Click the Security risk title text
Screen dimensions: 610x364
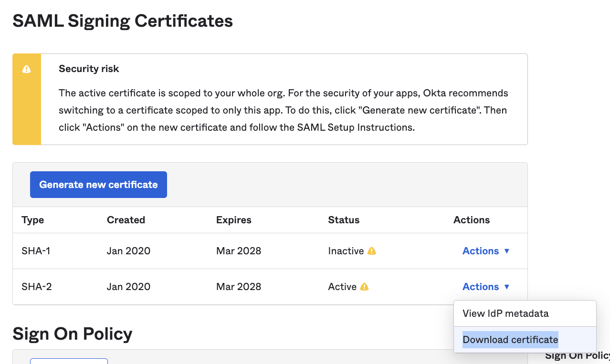tap(89, 69)
